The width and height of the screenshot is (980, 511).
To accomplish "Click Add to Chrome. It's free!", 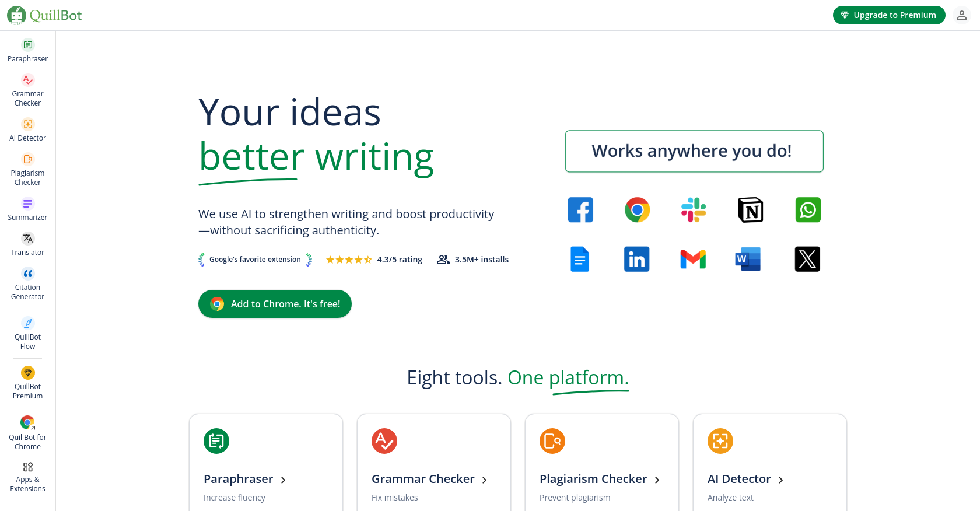I will (x=275, y=303).
